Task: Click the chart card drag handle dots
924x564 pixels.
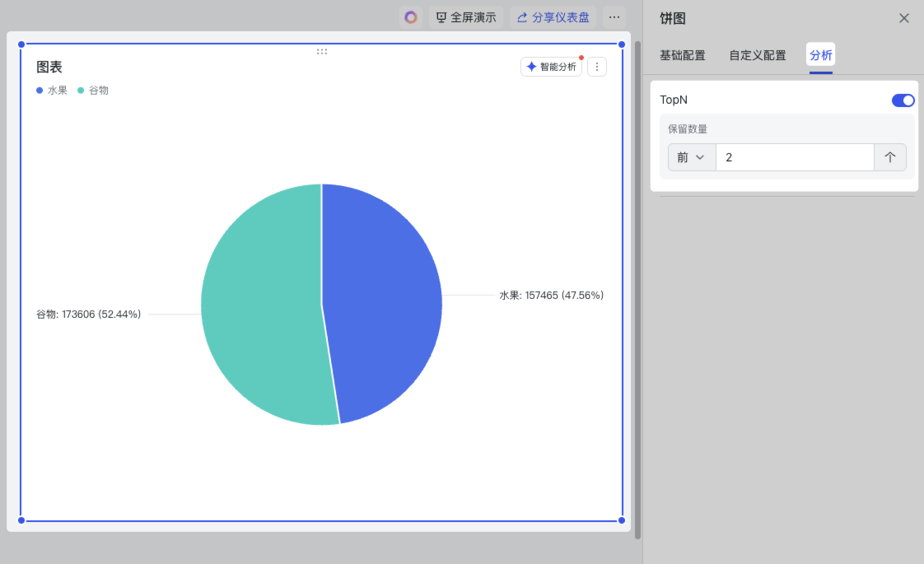Action: pyautogui.click(x=322, y=51)
